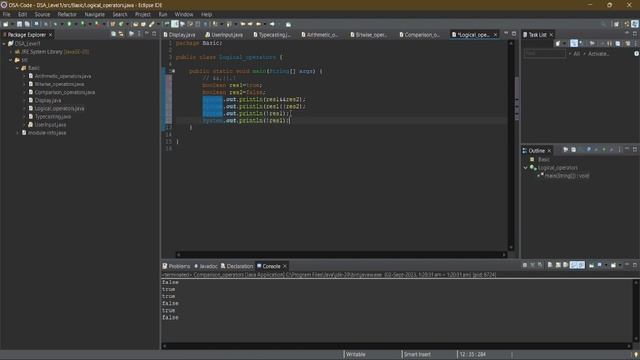
Task: Maximize the editor area
Action: coord(514,34)
